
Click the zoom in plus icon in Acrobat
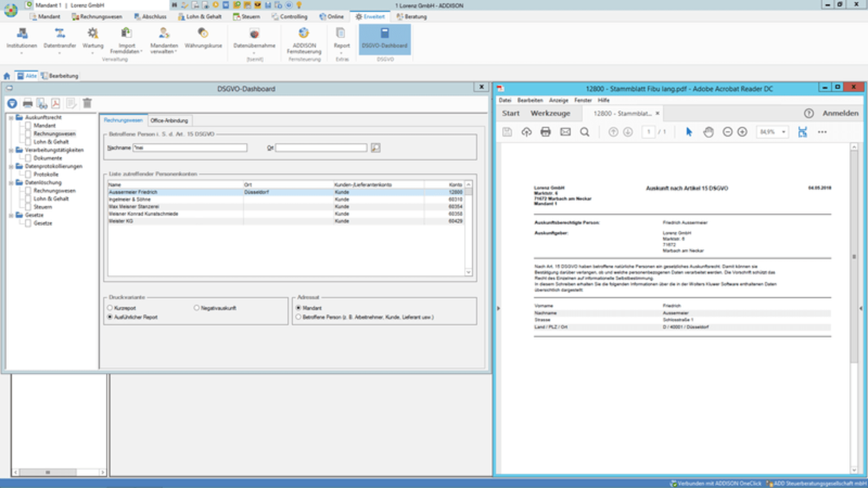[743, 132]
